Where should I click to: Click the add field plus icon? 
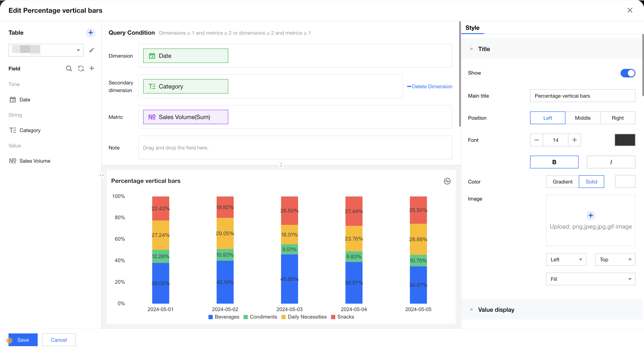pos(92,68)
